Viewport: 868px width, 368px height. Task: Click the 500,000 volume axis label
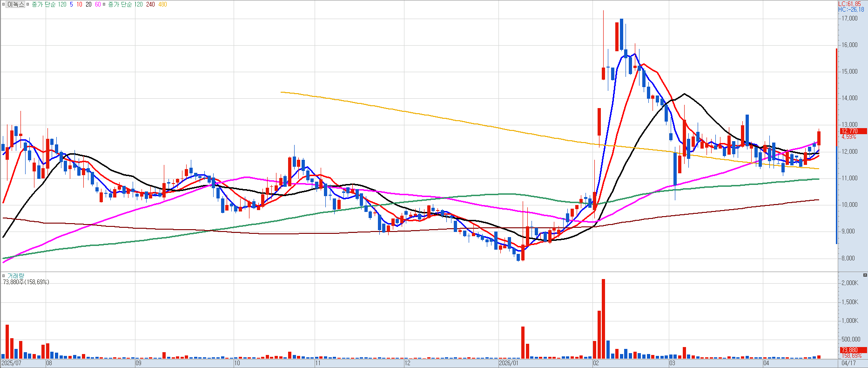[851, 340]
